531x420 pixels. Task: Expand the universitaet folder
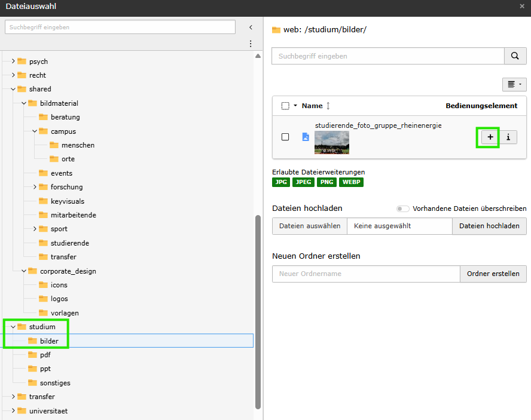pyautogui.click(x=14, y=410)
